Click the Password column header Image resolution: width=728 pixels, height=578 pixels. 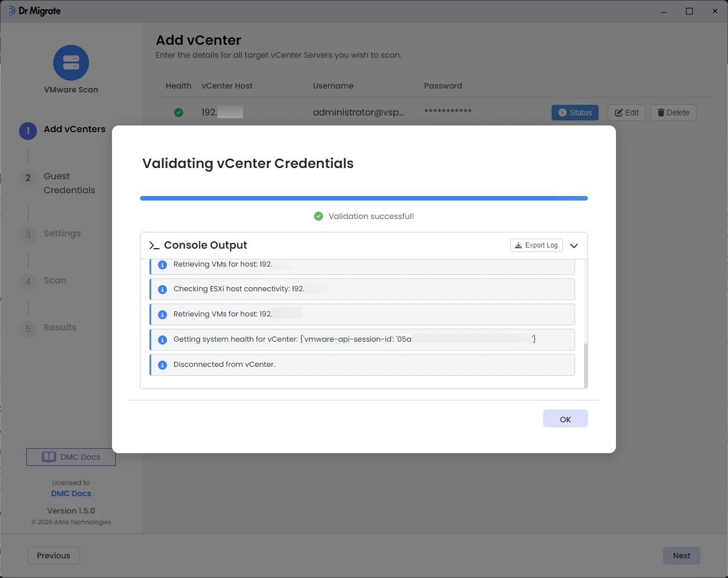[443, 86]
